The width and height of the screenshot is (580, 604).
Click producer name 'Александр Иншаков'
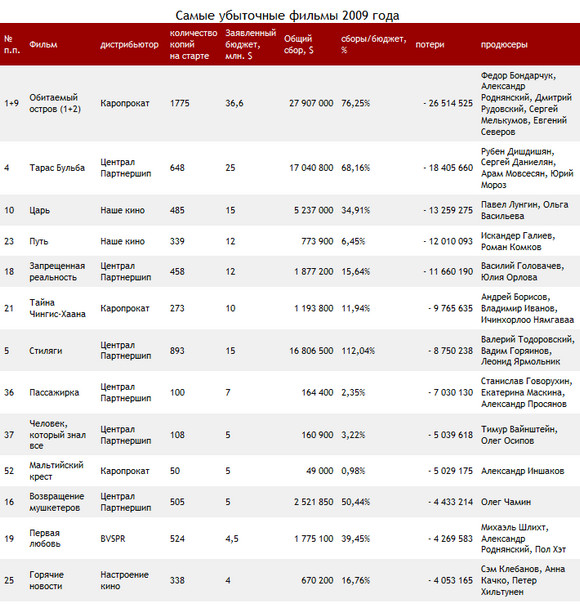pyautogui.click(x=522, y=471)
